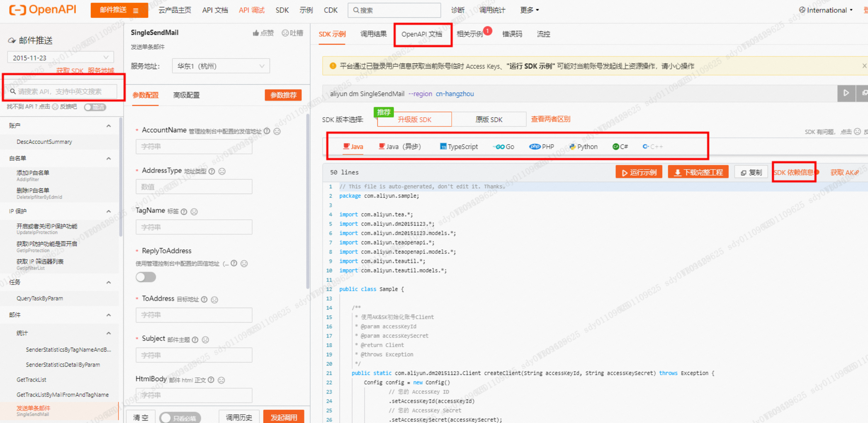Open the 相关示例 tab
The width and height of the screenshot is (868, 423).
[x=470, y=34]
